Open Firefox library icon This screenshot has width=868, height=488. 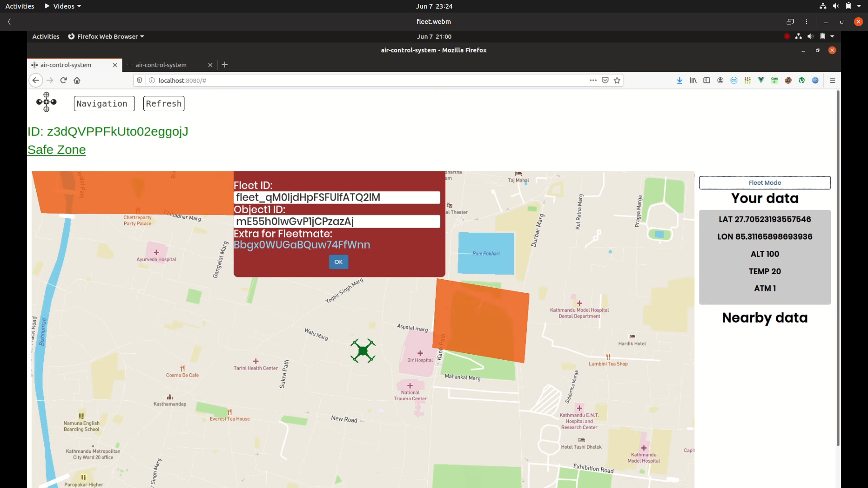point(693,80)
